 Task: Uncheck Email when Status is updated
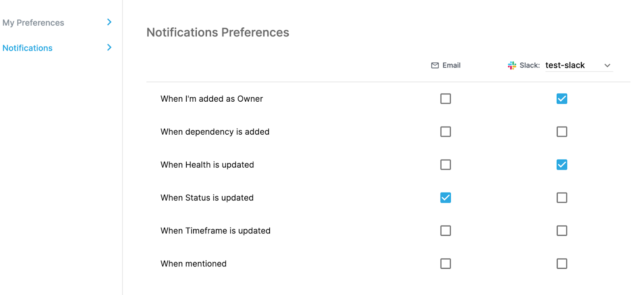[x=446, y=198]
